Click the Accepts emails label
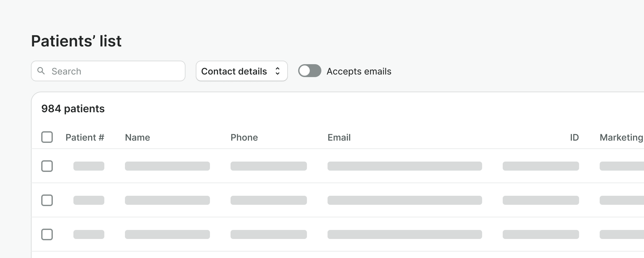 coord(359,71)
